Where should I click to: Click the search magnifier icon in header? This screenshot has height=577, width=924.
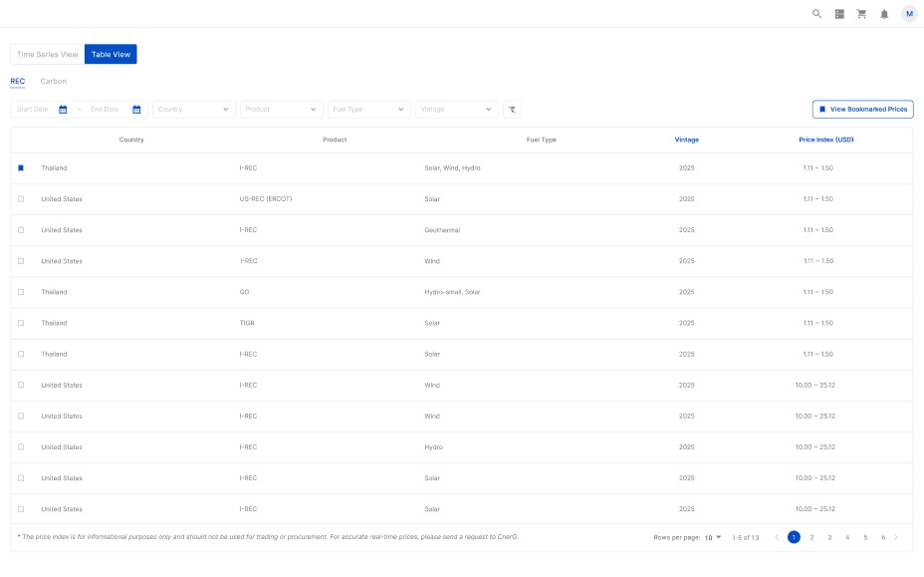coord(817,14)
